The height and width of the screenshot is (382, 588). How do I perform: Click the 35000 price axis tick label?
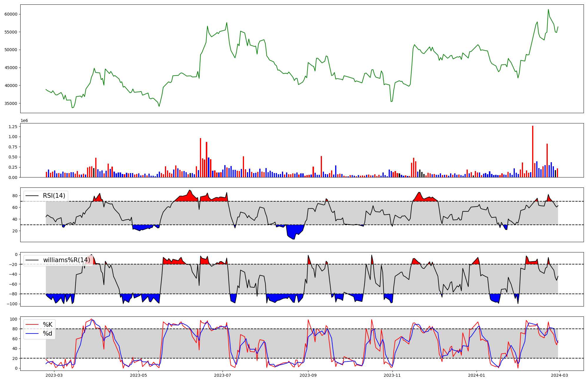(x=11, y=103)
